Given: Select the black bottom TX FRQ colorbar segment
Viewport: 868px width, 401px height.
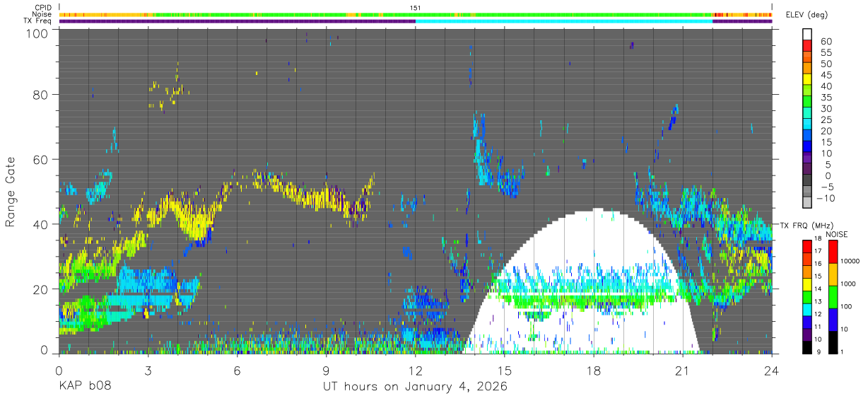Looking at the screenshot, I should (x=807, y=346).
